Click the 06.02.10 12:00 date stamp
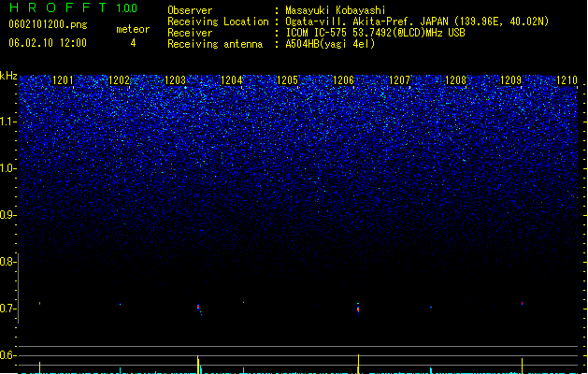Viewport: 588px width, 374px height. tap(48, 43)
